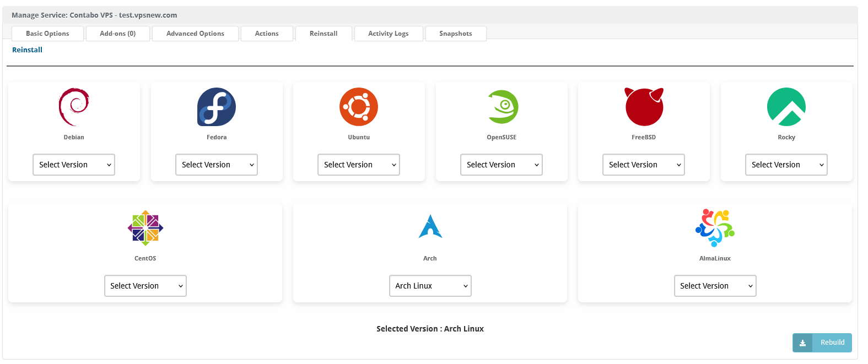Click the Debian swirl logo
This screenshot has height=364, width=868.
click(x=74, y=107)
